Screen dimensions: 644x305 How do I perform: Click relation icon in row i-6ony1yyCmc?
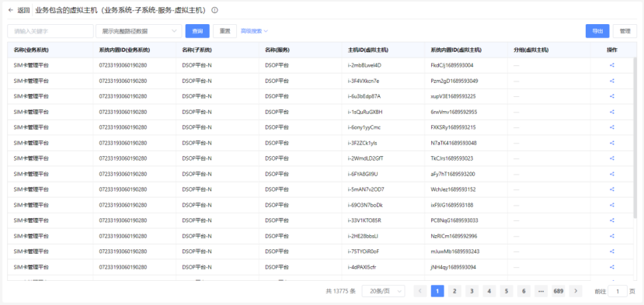tap(612, 127)
